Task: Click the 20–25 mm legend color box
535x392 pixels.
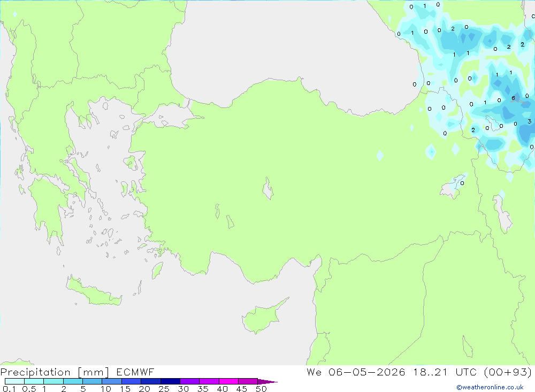Action: click(x=151, y=381)
